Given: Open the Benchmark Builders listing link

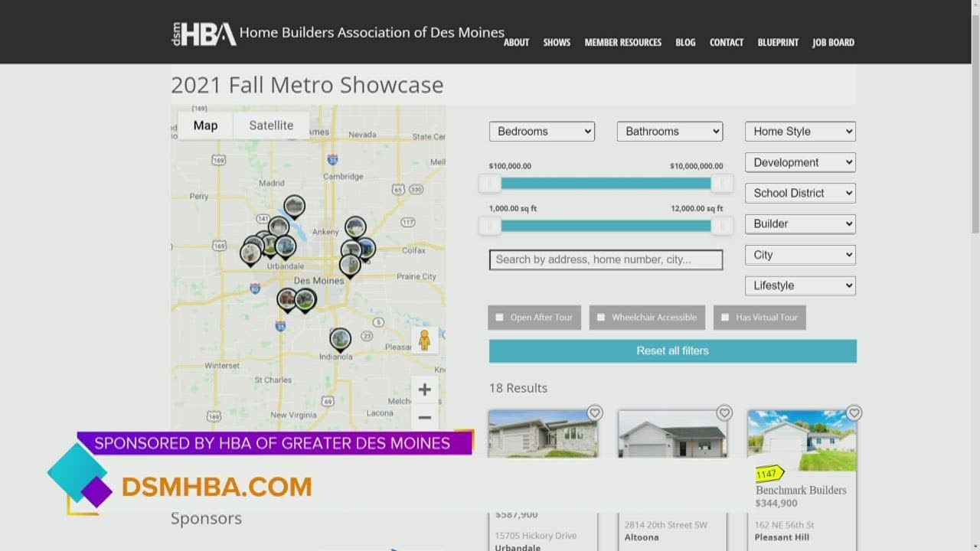Looking at the screenshot, I should pyautogui.click(x=801, y=491).
